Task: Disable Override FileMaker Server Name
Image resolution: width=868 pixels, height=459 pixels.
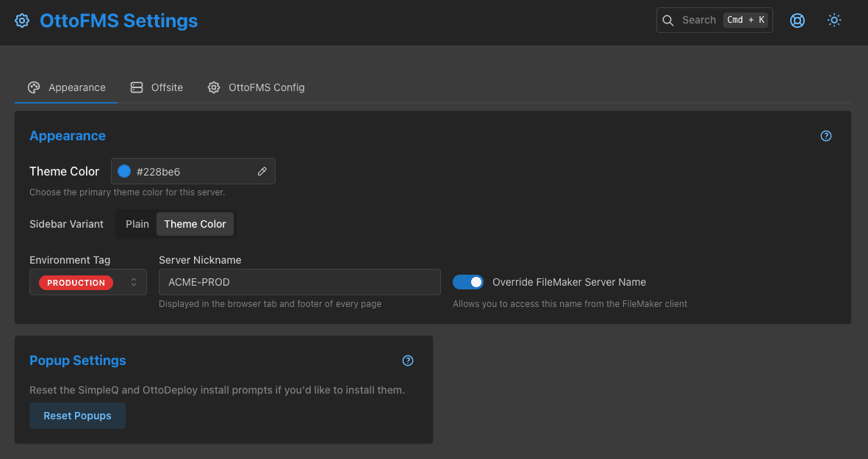Action: 468,281
